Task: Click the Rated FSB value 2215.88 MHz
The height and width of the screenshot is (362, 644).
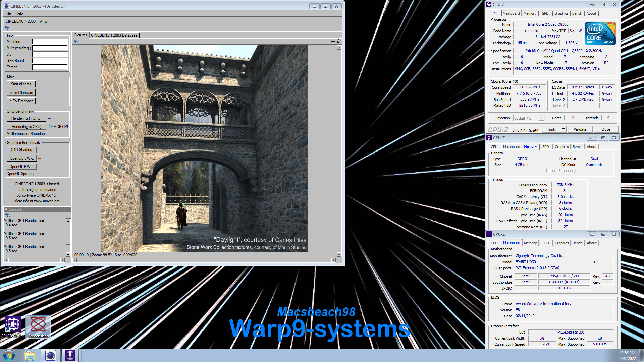Action: point(530,106)
